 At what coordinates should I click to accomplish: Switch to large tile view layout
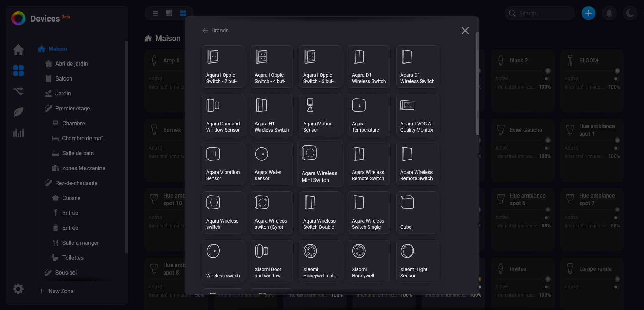183,13
